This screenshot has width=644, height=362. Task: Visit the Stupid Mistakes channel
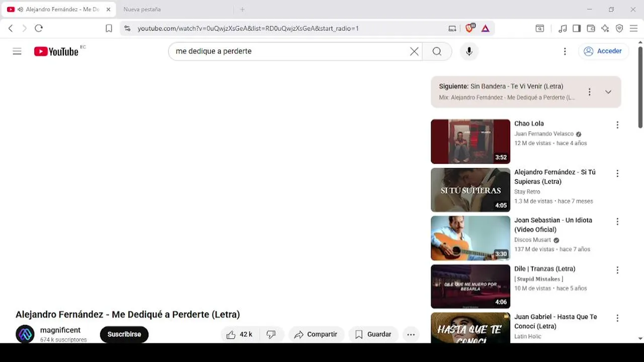[538, 279]
